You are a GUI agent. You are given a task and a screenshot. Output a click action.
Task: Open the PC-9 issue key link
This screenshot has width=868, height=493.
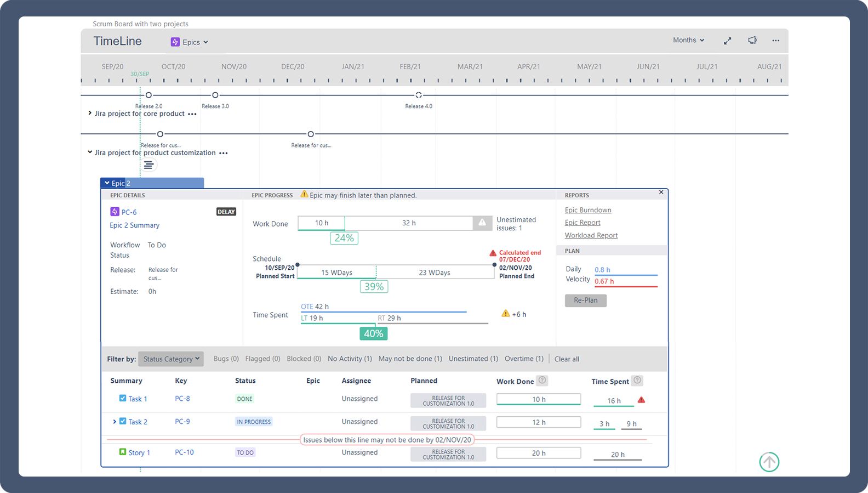point(182,422)
